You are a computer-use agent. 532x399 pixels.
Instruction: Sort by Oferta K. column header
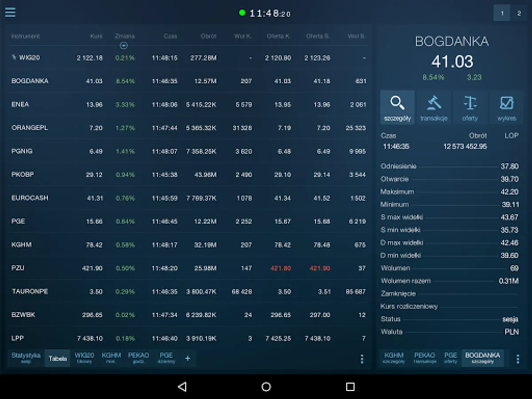pos(279,36)
